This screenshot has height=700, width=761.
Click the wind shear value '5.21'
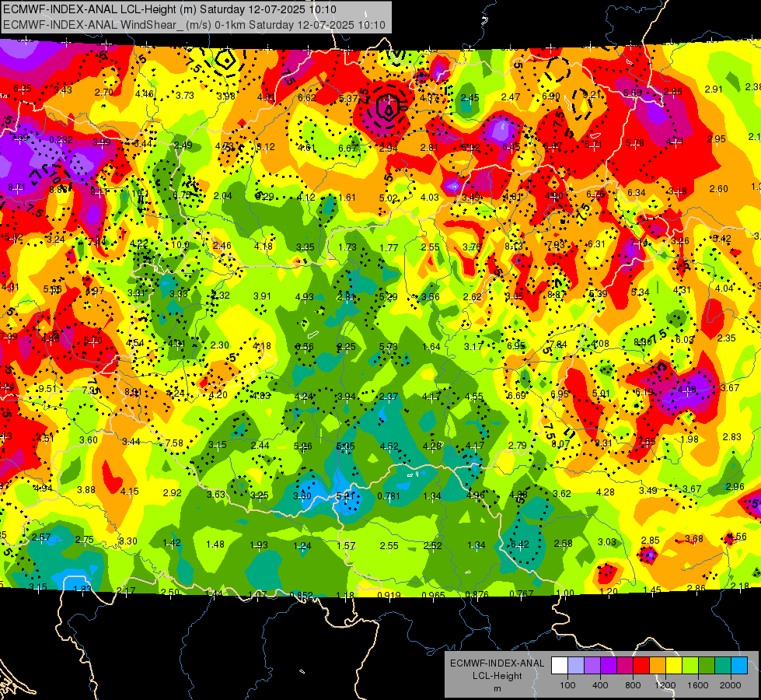[346, 496]
